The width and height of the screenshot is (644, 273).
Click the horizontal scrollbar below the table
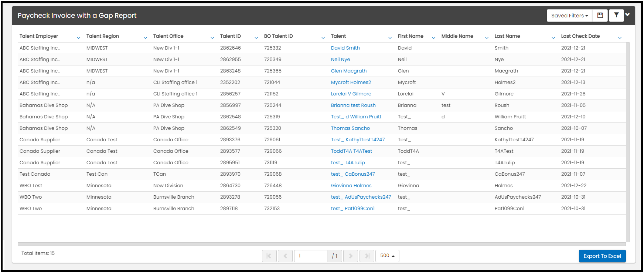coord(321,244)
